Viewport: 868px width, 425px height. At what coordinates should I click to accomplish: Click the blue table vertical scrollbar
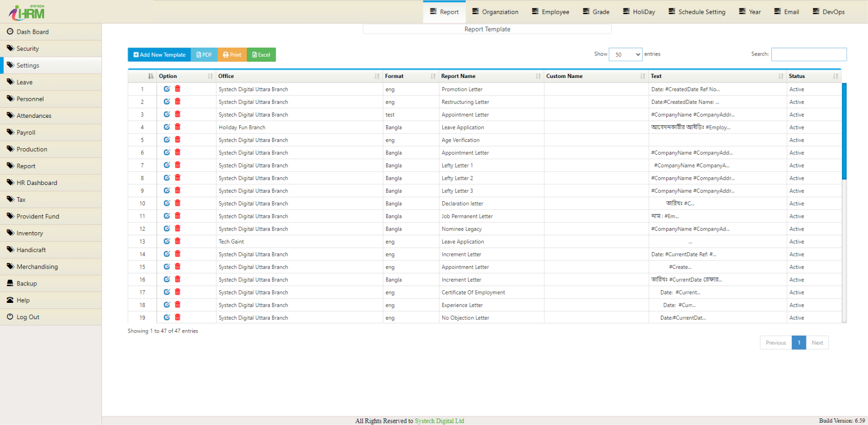(844, 131)
